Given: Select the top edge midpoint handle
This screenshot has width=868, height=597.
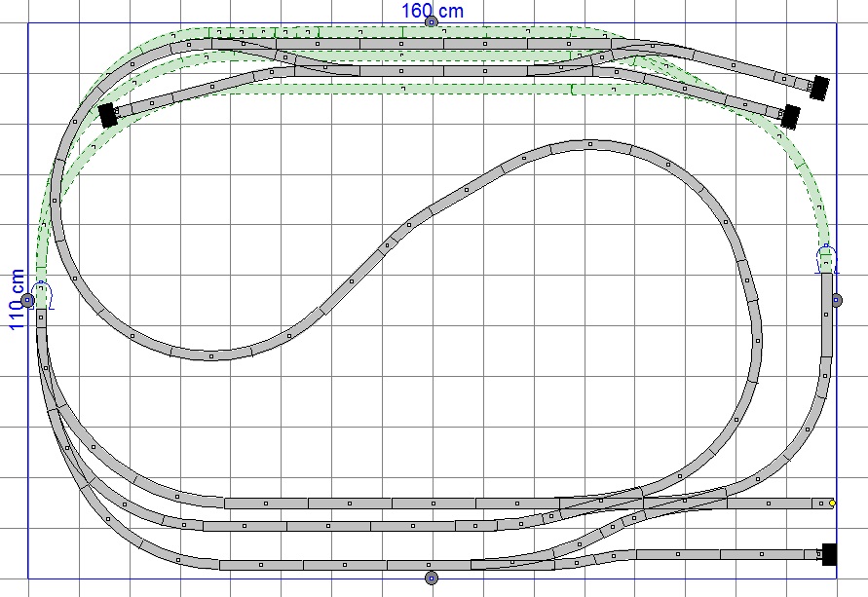Looking at the screenshot, I should [432, 22].
